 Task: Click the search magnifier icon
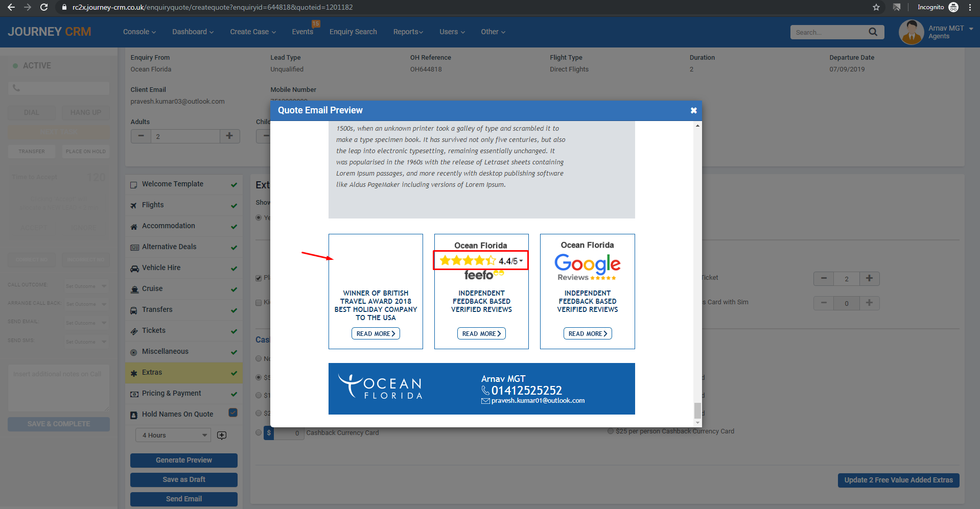[873, 32]
